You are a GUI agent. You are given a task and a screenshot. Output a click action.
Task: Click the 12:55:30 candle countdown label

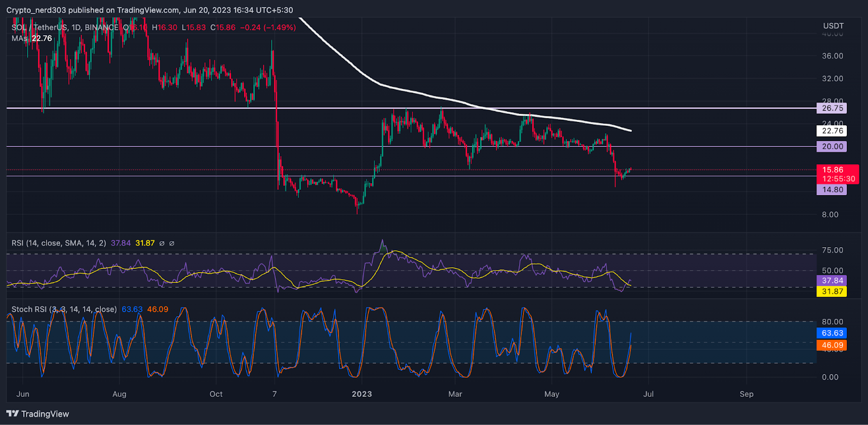coord(838,179)
